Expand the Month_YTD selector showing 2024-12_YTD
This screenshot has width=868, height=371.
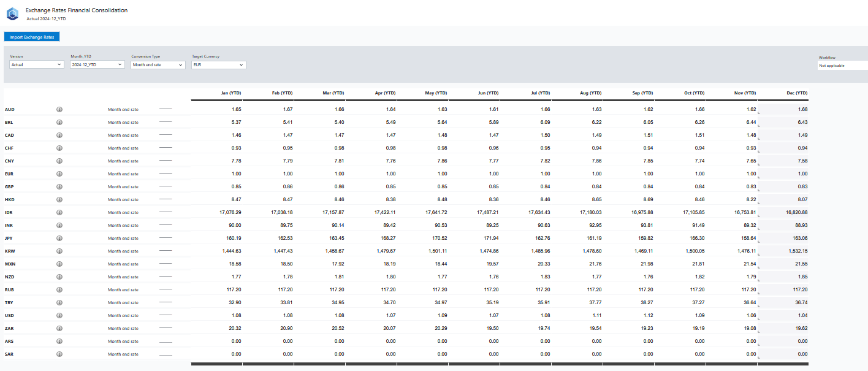coord(96,64)
